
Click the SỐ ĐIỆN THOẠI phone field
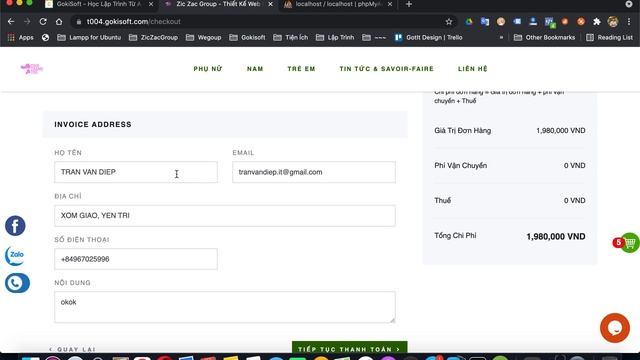(136, 259)
